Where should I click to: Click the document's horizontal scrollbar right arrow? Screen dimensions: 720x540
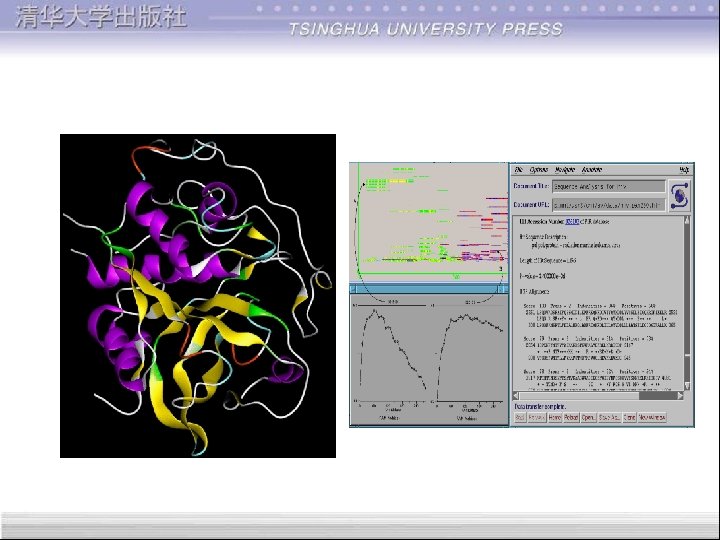tap(680, 395)
